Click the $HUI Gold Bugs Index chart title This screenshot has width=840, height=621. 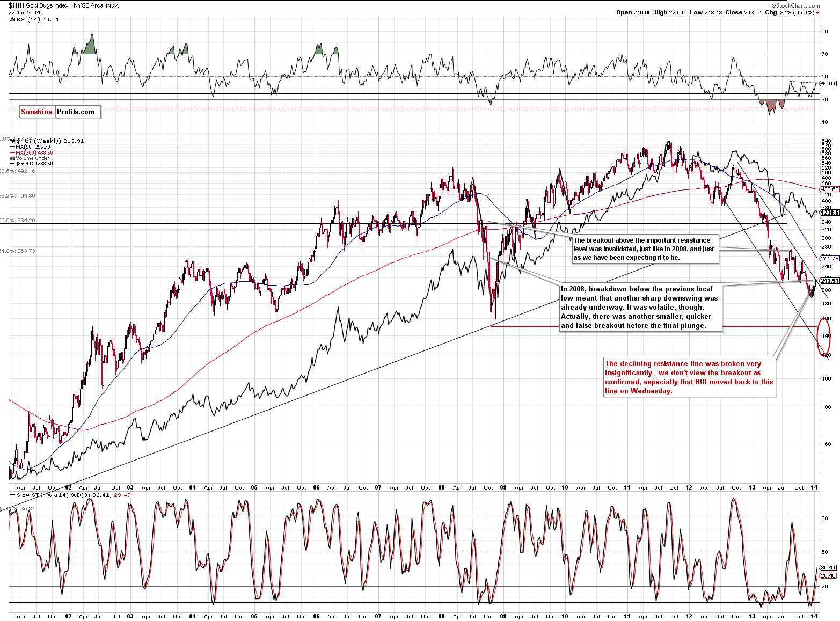point(64,5)
